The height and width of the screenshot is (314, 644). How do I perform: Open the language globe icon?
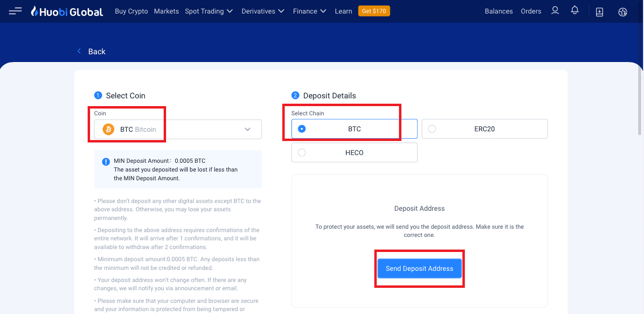(623, 12)
